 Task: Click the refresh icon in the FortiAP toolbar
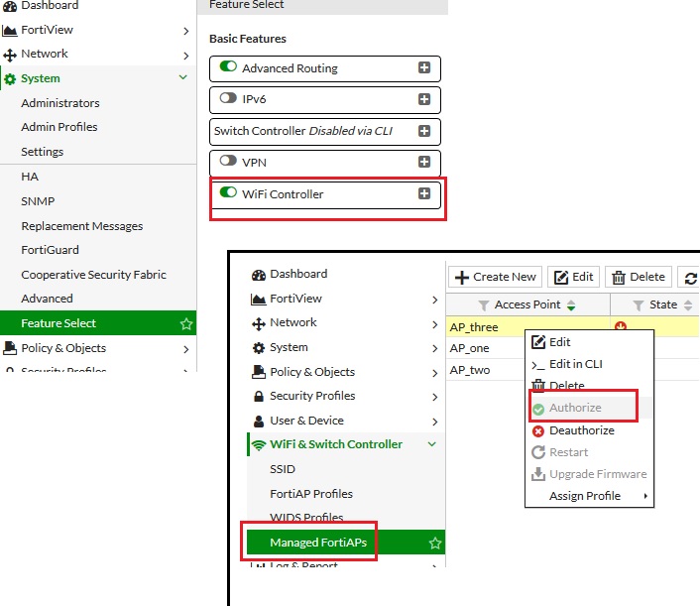point(691,279)
